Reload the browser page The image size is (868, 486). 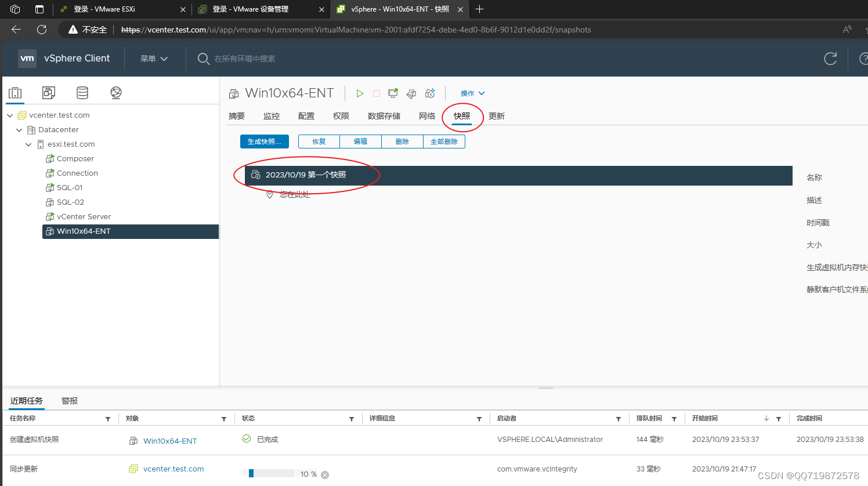point(42,30)
